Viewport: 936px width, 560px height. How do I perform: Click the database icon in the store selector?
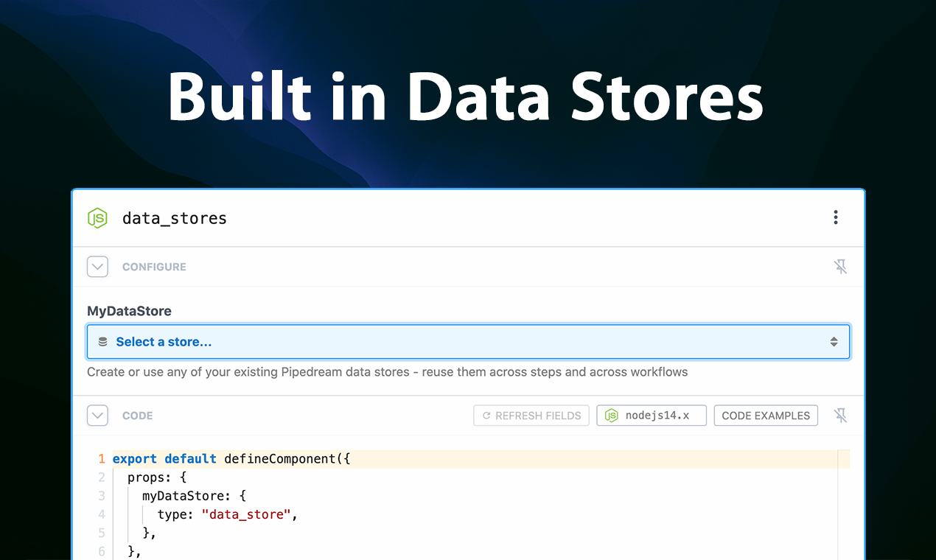coord(103,342)
